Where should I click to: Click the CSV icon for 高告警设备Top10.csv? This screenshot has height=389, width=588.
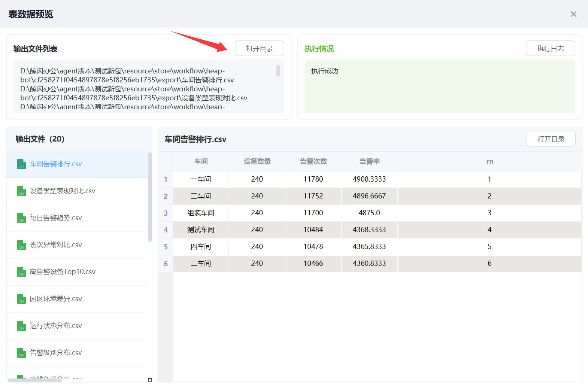click(x=21, y=272)
